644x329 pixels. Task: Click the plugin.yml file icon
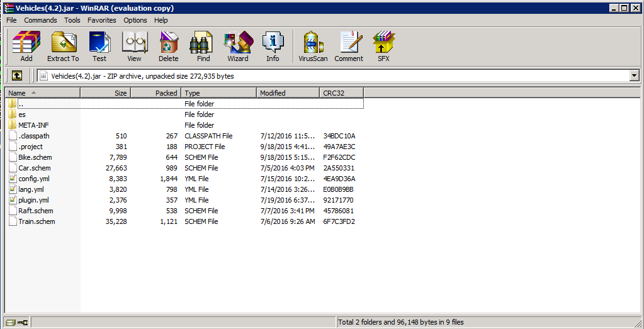tap(13, 200)
